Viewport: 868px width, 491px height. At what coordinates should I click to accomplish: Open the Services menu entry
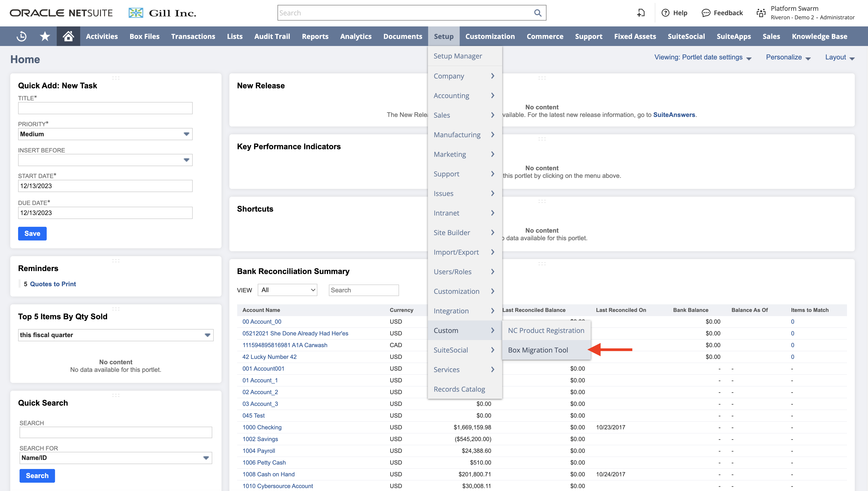coord(465,370)
